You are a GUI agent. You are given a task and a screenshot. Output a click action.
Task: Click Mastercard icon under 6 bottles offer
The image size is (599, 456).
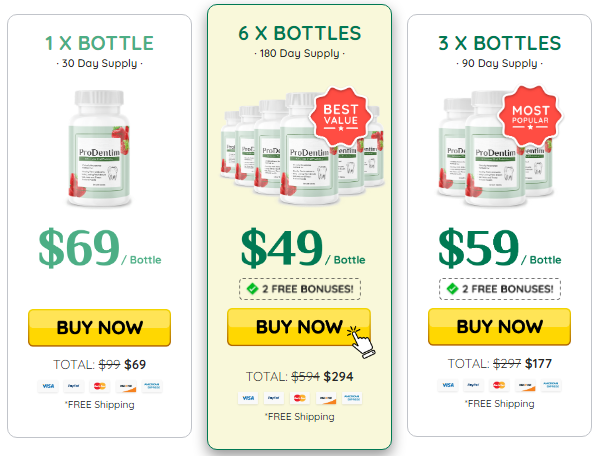(300, 398)
